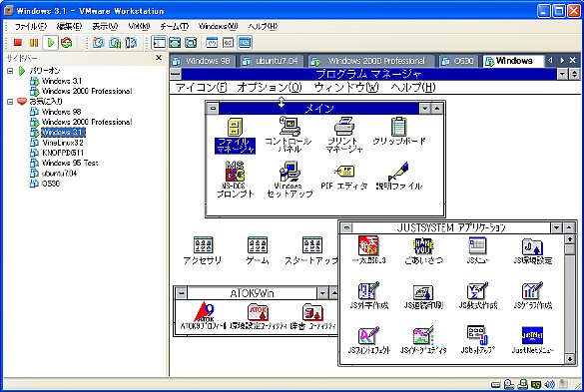Click the snapshot manager toolbar icon

[x=131, y=43]
